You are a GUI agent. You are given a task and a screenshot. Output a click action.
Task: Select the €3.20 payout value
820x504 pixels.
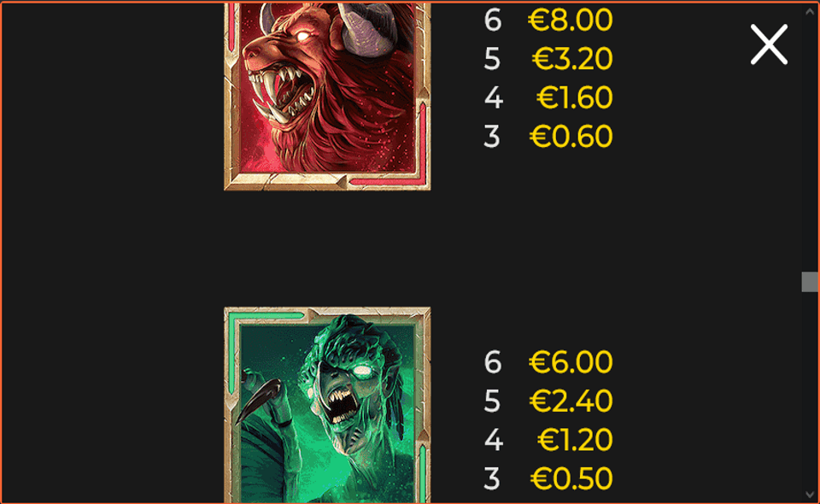[572, 59]
